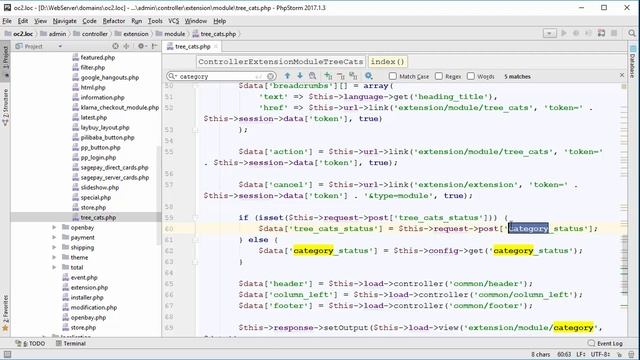Open the Favorites tool window
Viewport: 640px width, 360px height.
pos(5,312)
